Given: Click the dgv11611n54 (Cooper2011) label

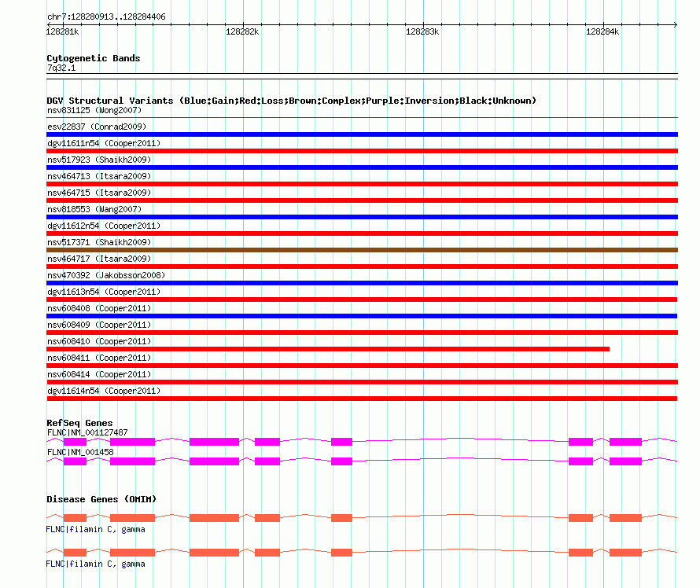Looking at the screenshot, I should click(104, 143).
